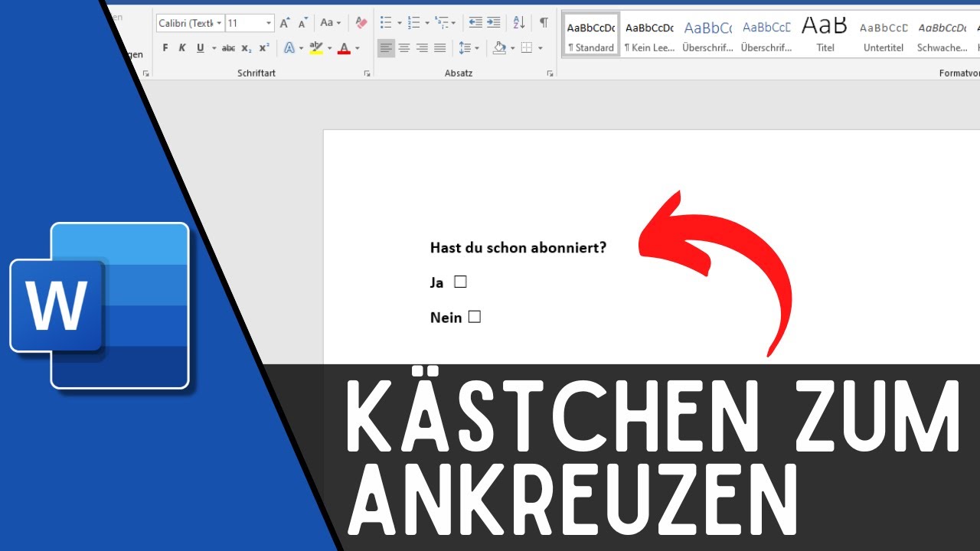Expand underline style dropdown arrow

(213, 48)
